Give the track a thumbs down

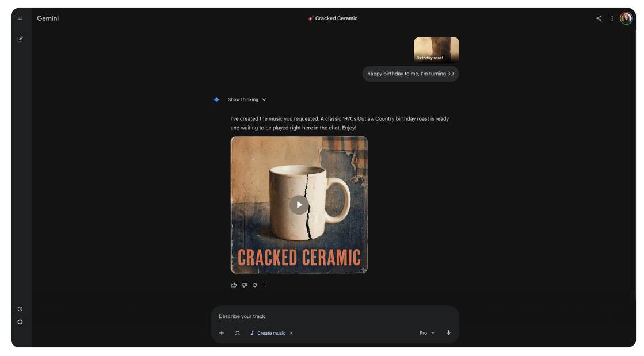(244, 285)
